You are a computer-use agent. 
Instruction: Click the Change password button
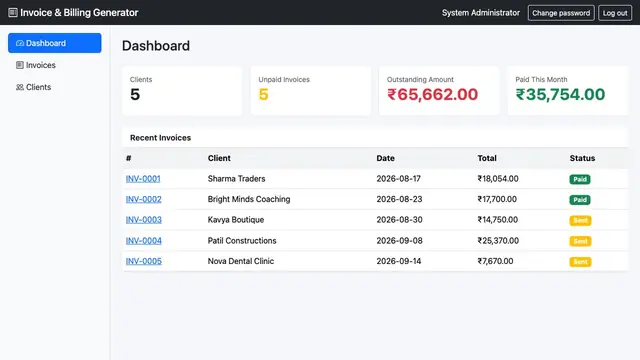[561, 13]
